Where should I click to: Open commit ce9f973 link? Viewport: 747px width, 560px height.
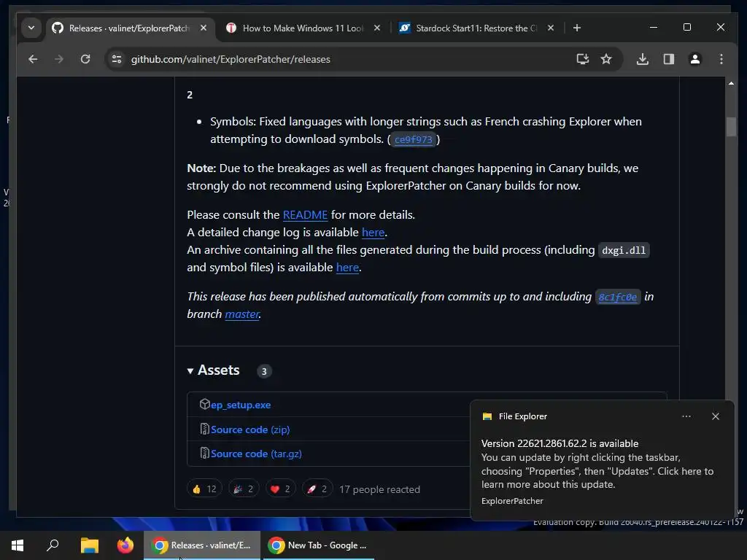click(413, 139)
